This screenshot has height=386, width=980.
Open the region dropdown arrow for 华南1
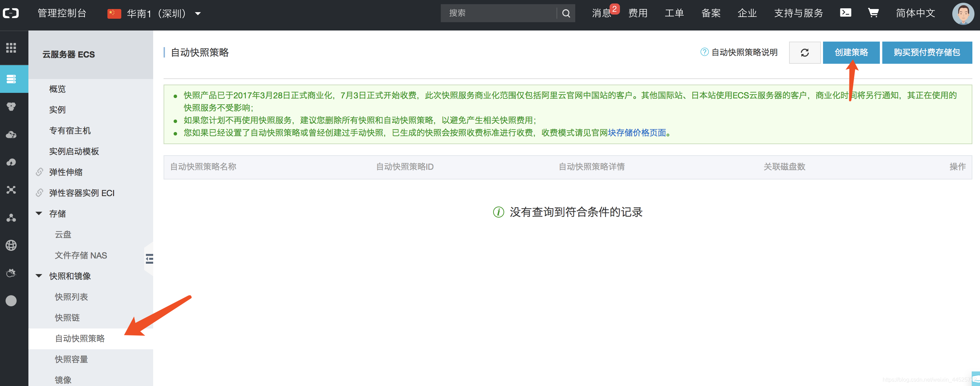[x=198, y=14]
